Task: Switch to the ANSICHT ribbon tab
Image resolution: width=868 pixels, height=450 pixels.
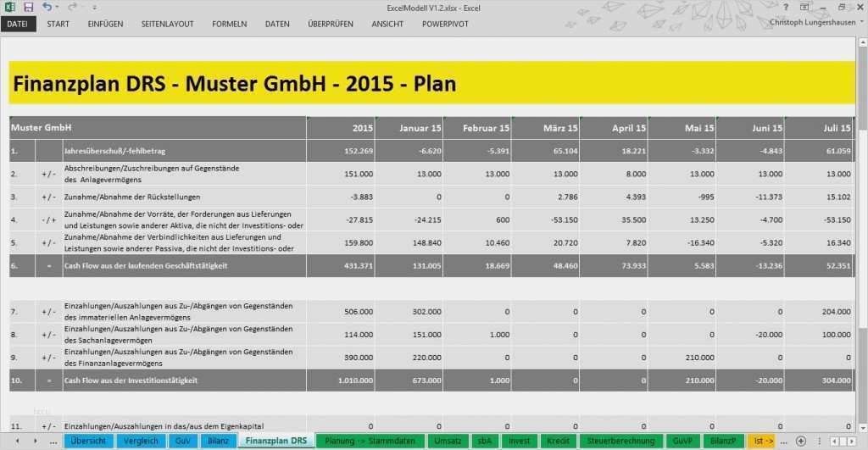Action: click(x=387, y=24)
